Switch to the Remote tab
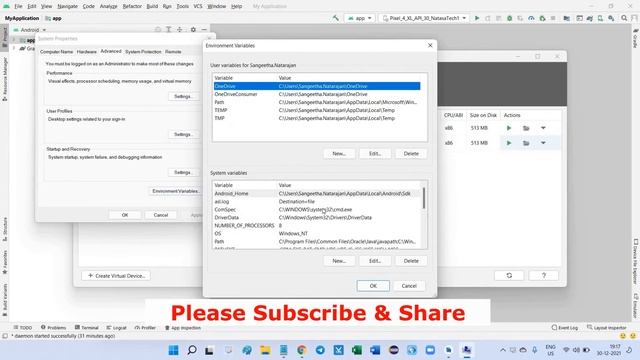Viewport: 640px width, 360px height. pos(173,52)
